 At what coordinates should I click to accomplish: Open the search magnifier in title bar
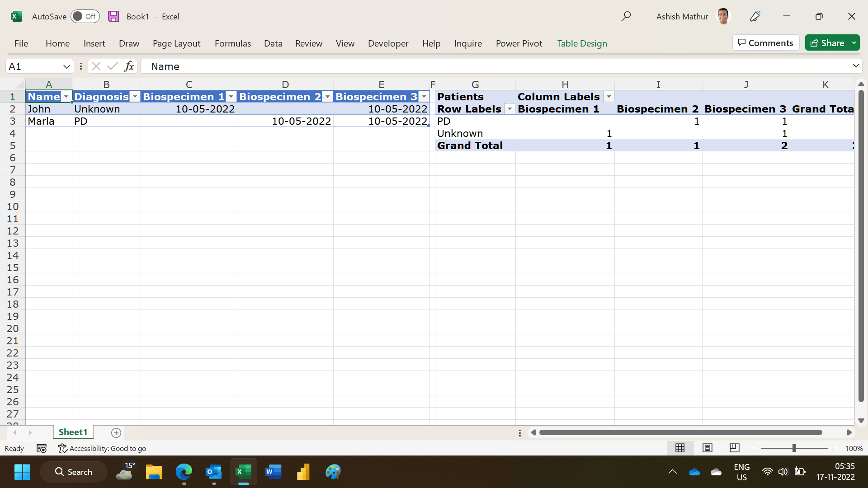pyautogui.click(x=626, y=16)
